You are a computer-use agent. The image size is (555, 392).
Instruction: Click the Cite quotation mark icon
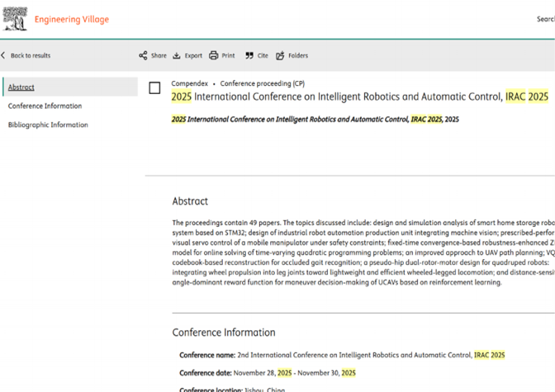point(249,55)
